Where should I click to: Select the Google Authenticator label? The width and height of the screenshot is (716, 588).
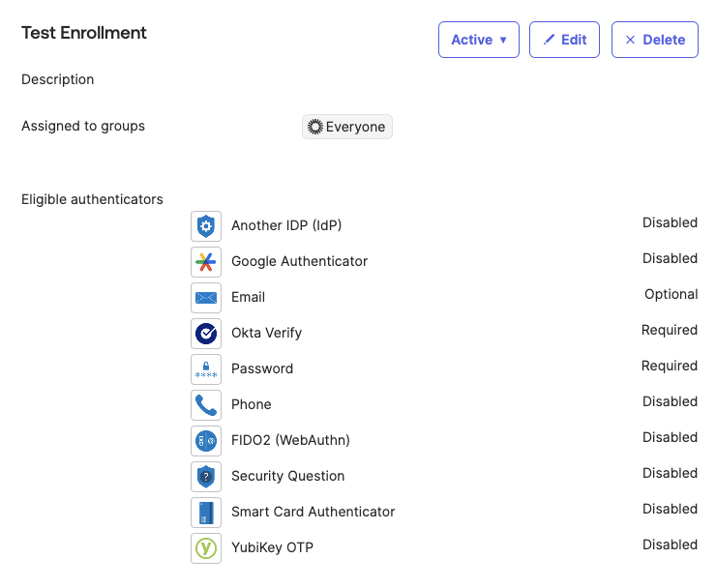point(299,261)
